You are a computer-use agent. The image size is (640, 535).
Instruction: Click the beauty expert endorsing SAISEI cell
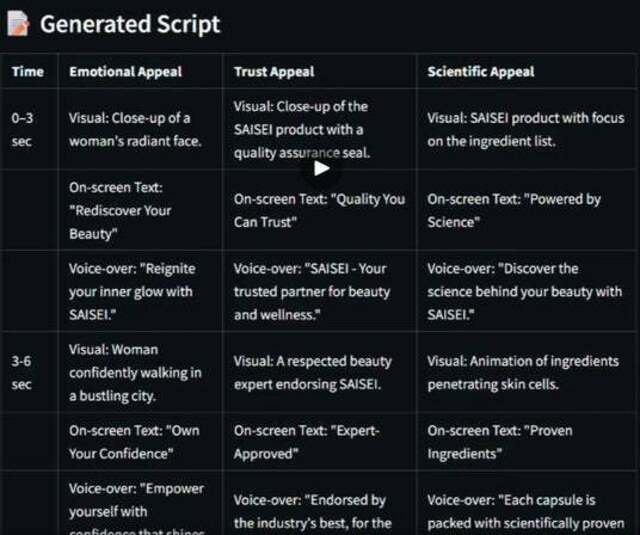tap(320, 373)
